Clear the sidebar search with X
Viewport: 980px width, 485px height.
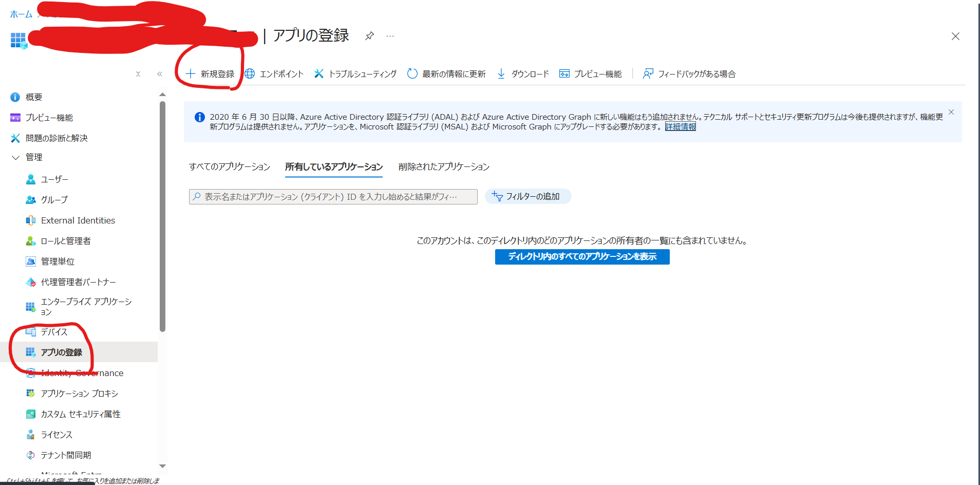pyautogui.click(x=138, y=74)
